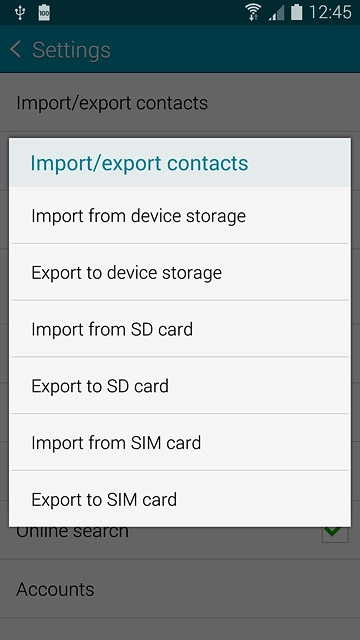Tap the cellular signal strength icon

pos(277,13)
